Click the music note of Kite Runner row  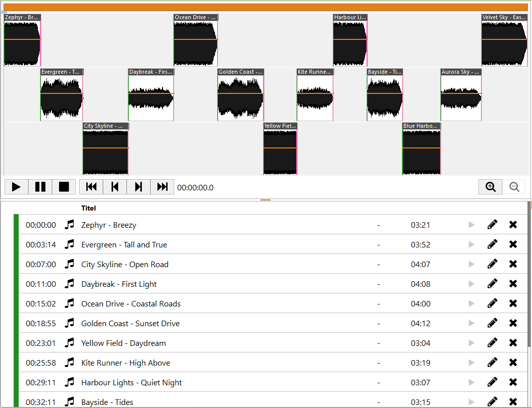coord(69,363)
